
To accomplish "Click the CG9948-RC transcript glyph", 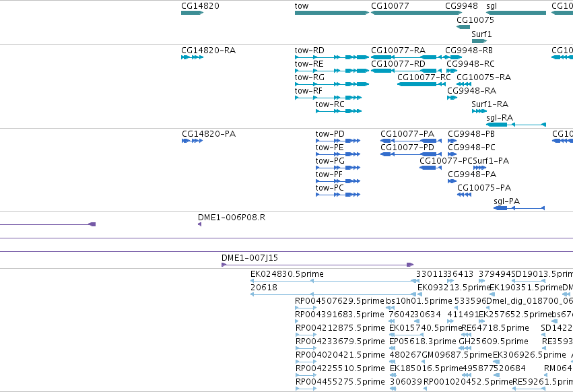I will tap(452, 71).
